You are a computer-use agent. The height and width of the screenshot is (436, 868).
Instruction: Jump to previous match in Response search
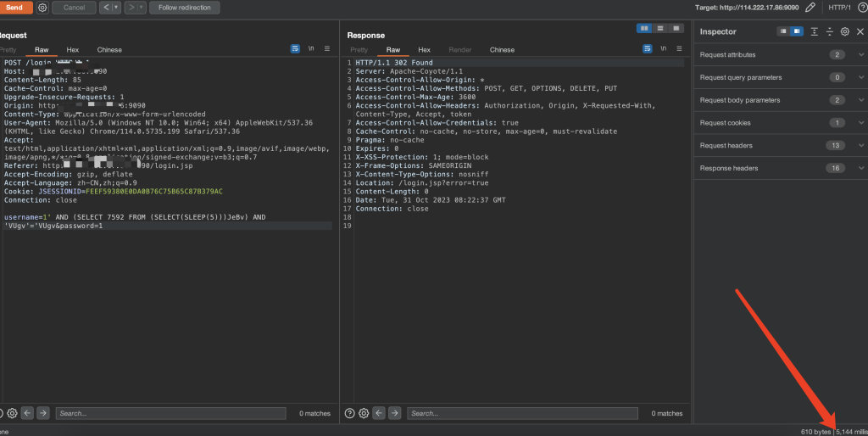coord(379,413)
